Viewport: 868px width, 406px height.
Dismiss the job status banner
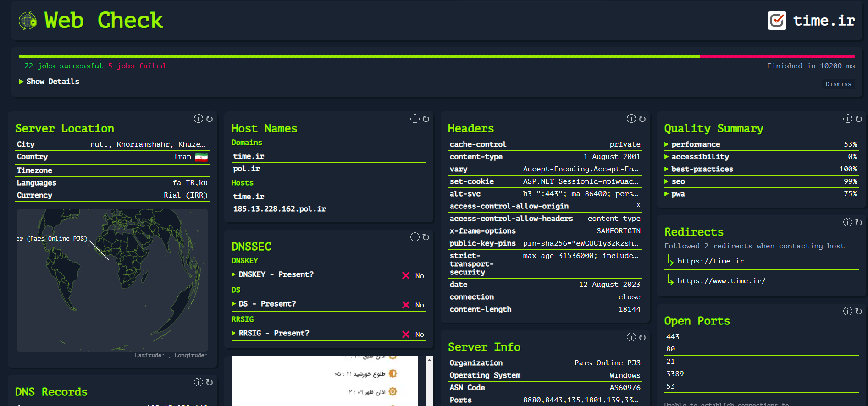(x=838, y=84)
